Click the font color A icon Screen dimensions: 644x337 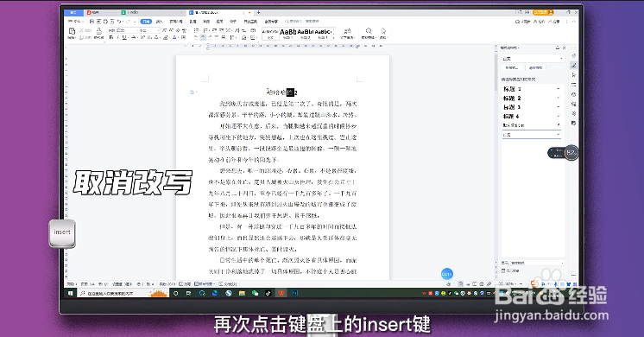coord(174,37)
